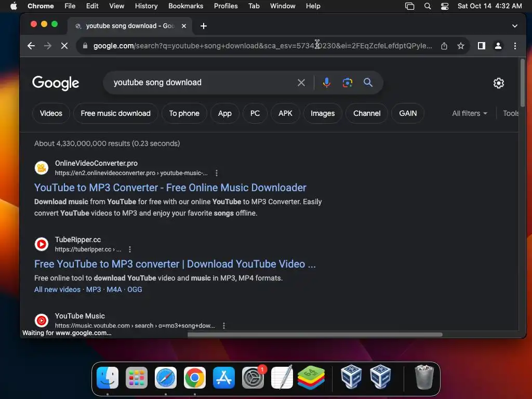532x399 pixels.
Task: Open the M4A sitelink
Action: 114,289
